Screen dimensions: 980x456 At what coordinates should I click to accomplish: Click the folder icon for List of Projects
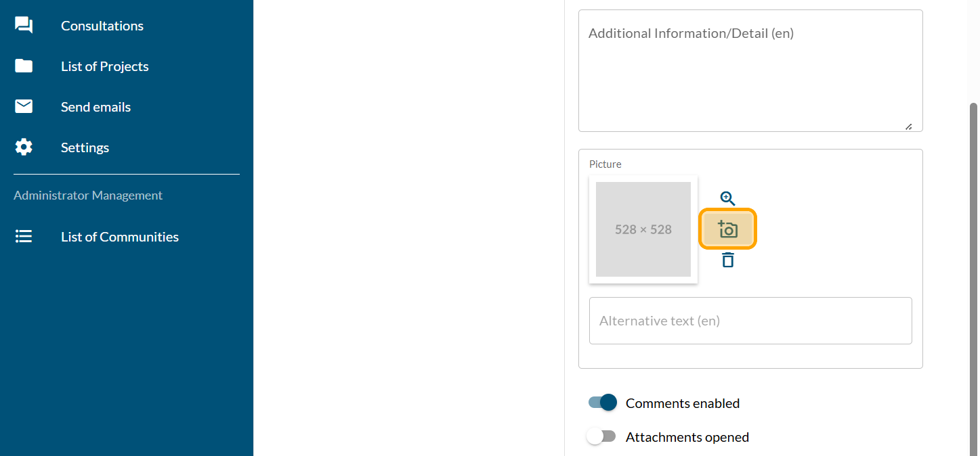click(x=24, y=66)
